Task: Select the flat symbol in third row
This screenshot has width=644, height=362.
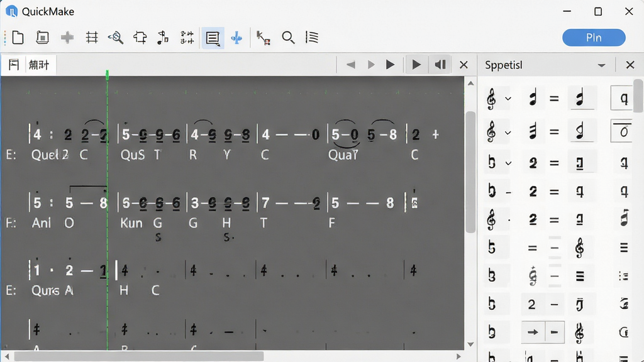Action: 492,163
